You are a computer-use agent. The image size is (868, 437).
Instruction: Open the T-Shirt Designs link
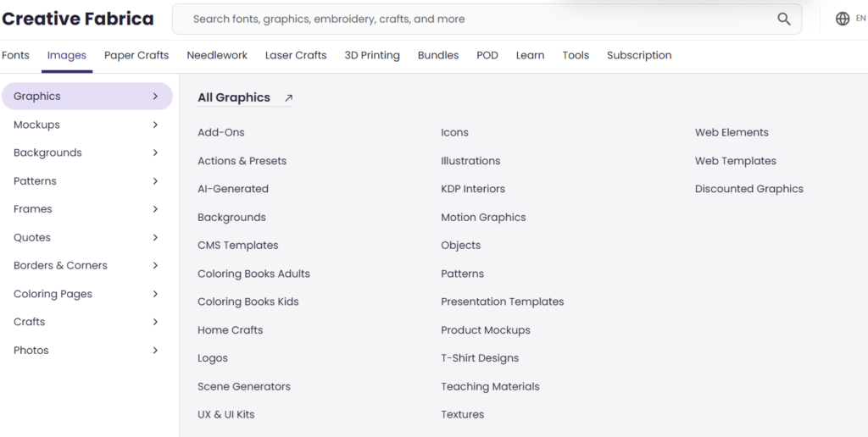pyautogui.click(x=480, y=358)
